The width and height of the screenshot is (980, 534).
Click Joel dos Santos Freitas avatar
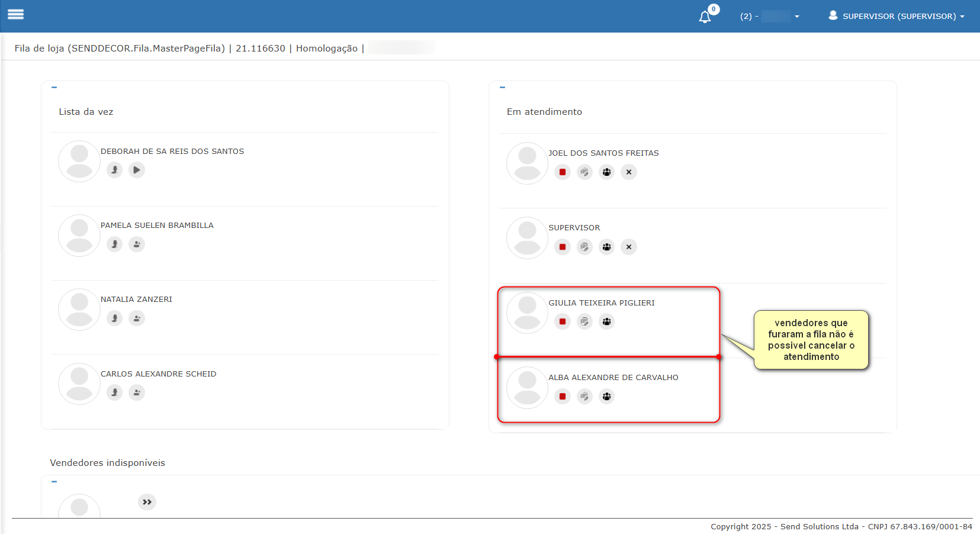click(527, 163)
